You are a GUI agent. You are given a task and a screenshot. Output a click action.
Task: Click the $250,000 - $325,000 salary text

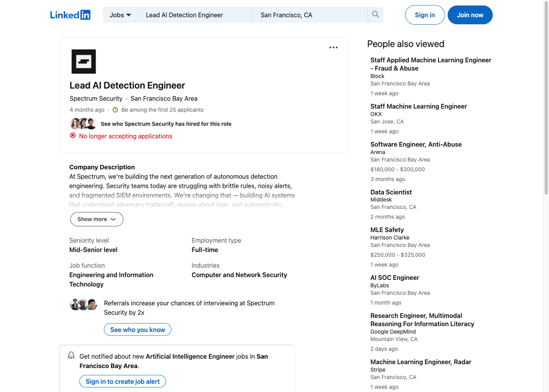[x=398, y=255]
